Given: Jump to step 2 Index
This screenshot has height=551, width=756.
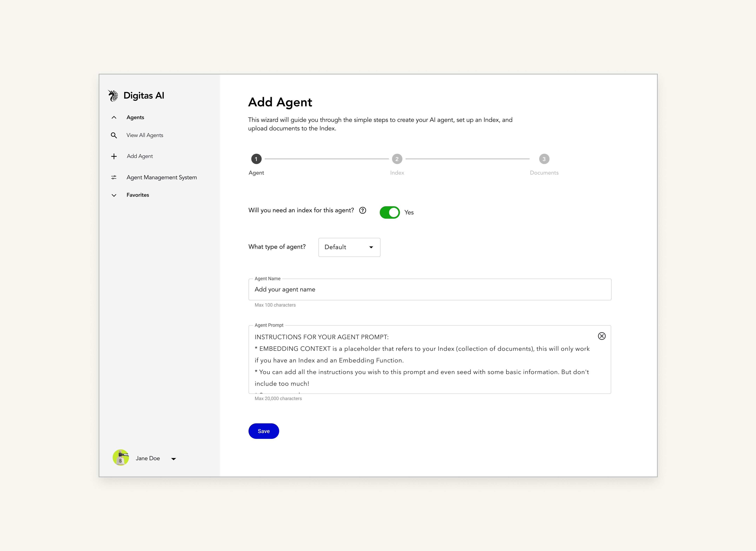Looking at the screenshot, I should pyautogui.click(x=397, y=159).
